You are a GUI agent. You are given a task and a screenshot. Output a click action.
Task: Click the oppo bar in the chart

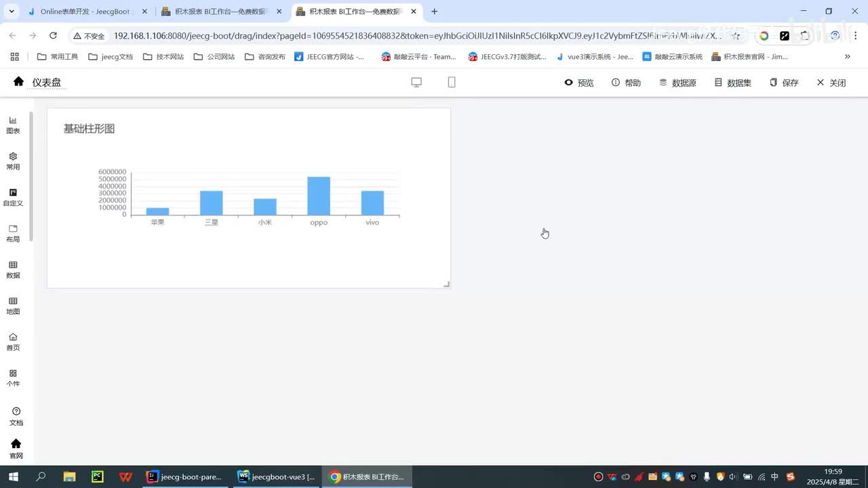click(x=319, y=196)
